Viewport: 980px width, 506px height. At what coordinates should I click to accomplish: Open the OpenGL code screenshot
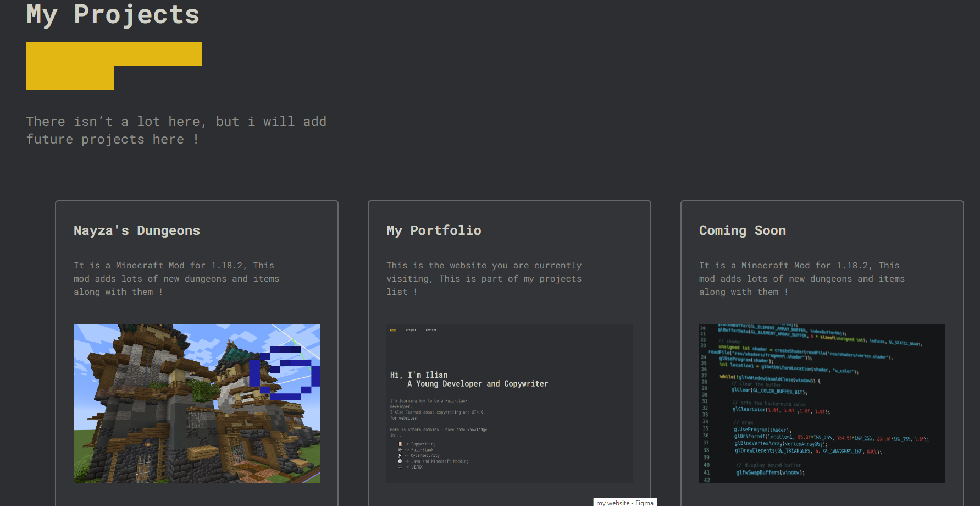822,403
